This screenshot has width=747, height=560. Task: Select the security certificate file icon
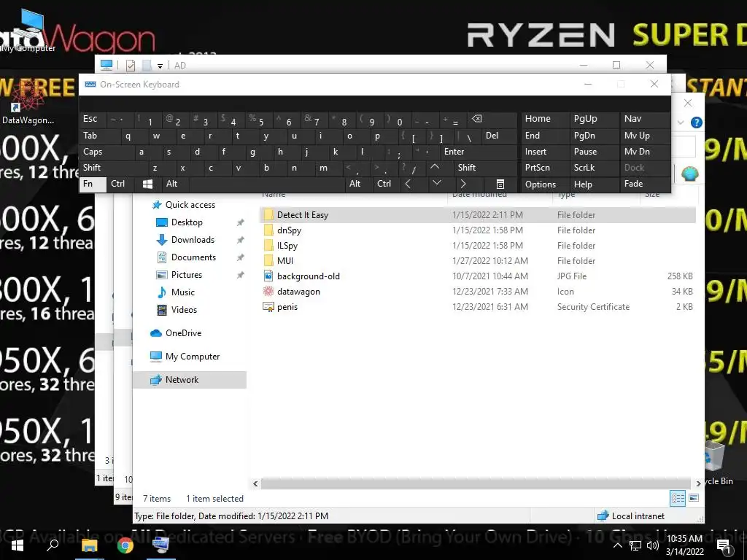[268, 307]
